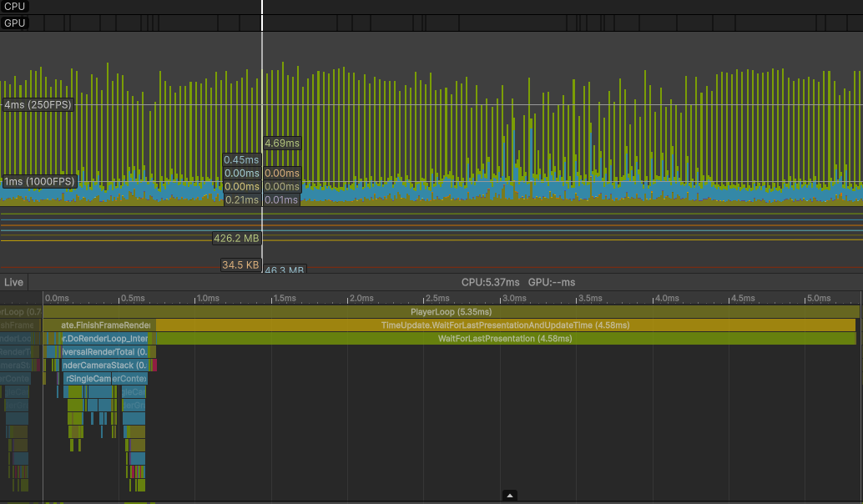Select the 4ms (250FPS) gridline label
This screenshot has height=504, width=863.
38,104
